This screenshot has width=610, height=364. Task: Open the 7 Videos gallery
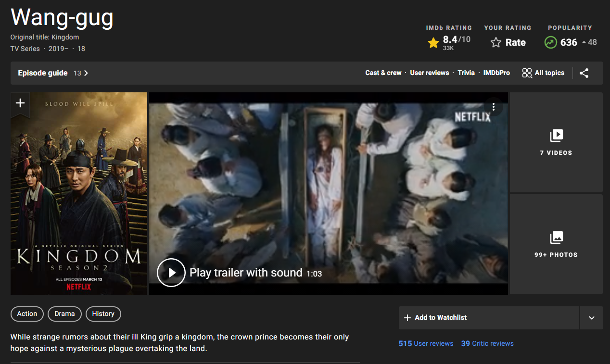click(556, 142)
